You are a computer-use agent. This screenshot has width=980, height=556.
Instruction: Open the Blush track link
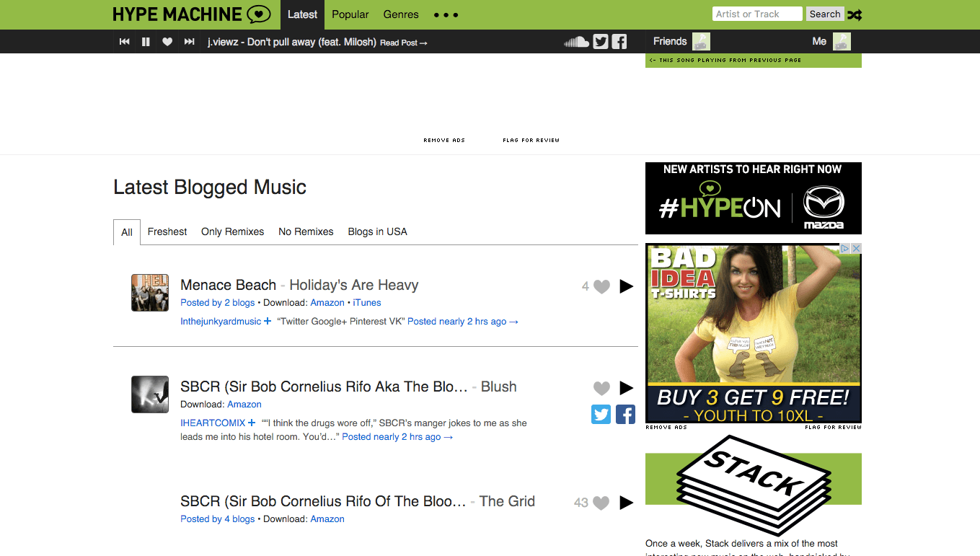click(499, 387)
